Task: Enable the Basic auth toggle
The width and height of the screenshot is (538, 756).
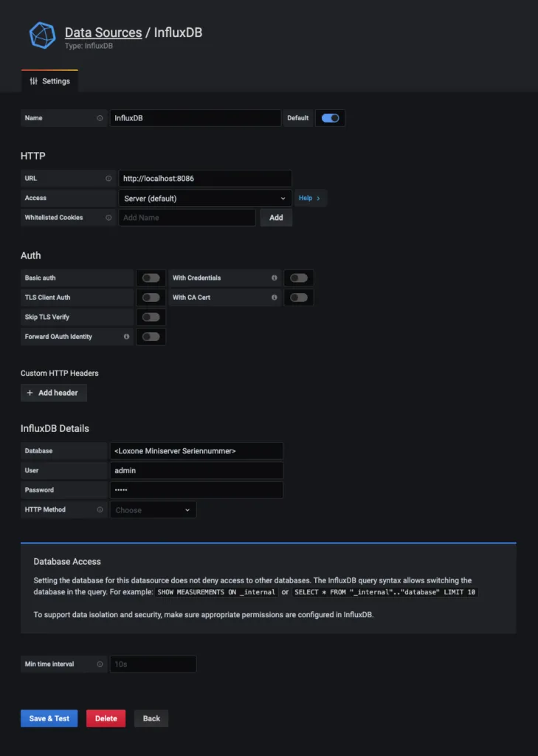Action: pyautogui.click(x=151, y=278)
